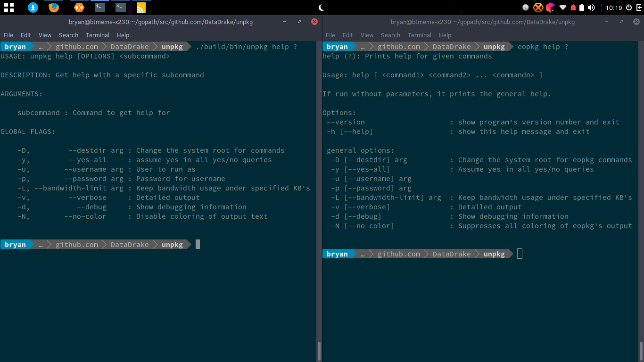Open File menu in the eopkg help terminal
This screenshot has width=644, height=362.
(330, 35)
